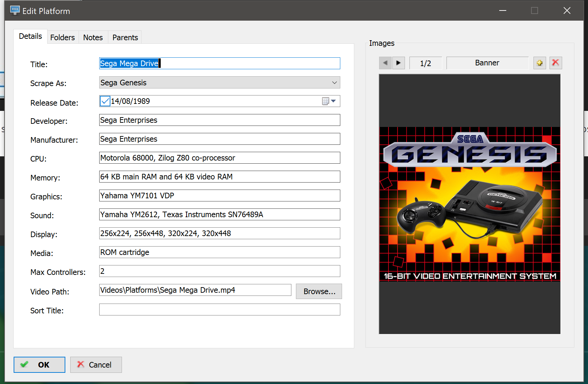The image size is (588, 384).
Task: Select the 1/2 image counter
Action: [x=426, y=63]
